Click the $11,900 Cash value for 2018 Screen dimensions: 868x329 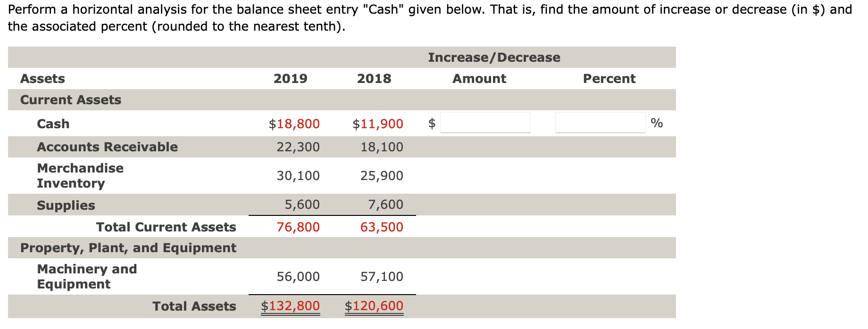tap(377, 123)
